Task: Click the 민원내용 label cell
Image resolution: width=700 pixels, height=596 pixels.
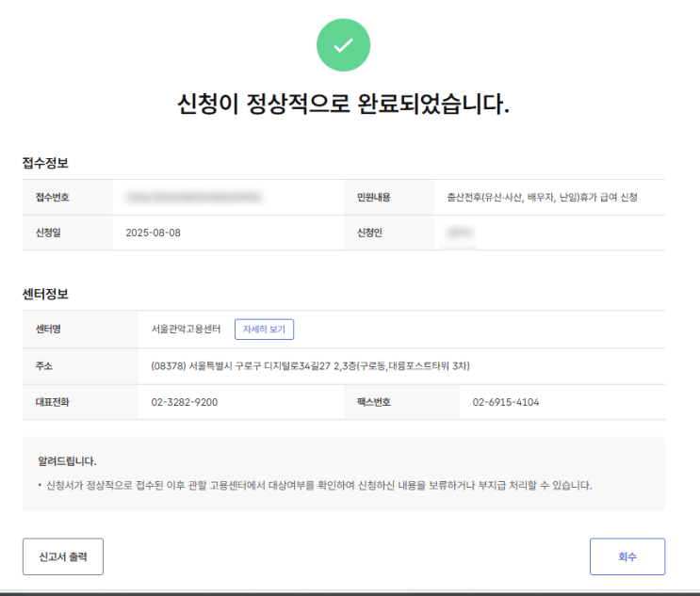Action: point(389,197)
